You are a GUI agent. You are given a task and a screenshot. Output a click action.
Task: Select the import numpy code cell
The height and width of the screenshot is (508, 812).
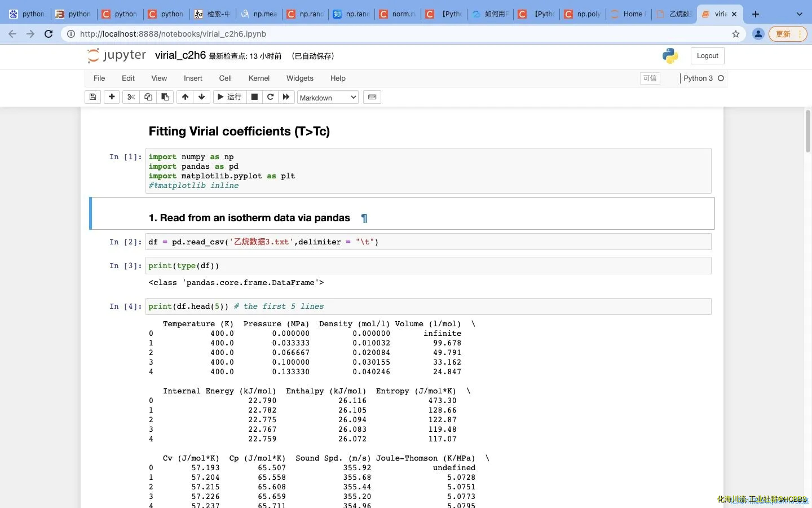tap(428, 171)
